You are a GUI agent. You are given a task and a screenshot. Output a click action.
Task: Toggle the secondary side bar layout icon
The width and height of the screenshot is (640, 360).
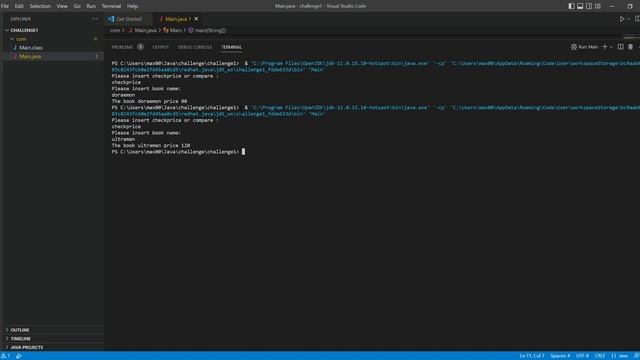589,6
